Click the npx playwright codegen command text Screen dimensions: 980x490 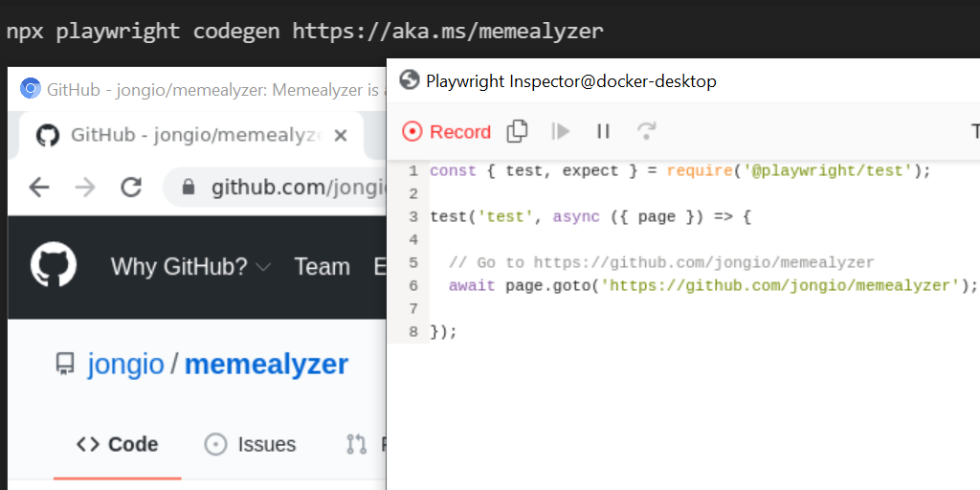tap(305, 32)
